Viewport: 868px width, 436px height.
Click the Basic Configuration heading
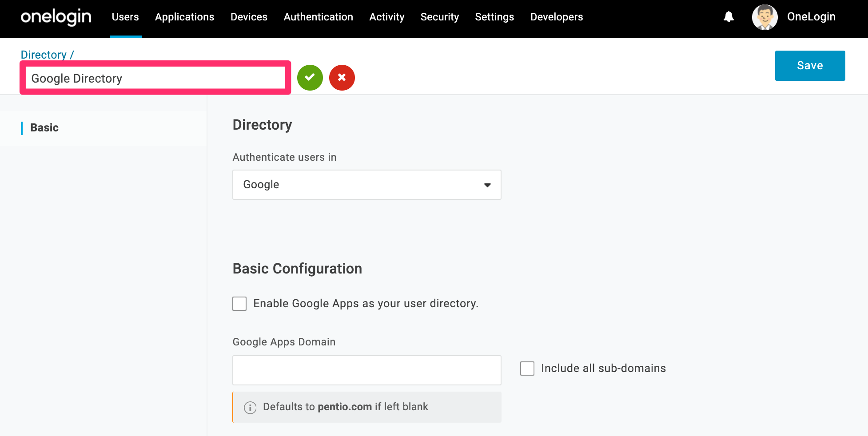point(297,269)
